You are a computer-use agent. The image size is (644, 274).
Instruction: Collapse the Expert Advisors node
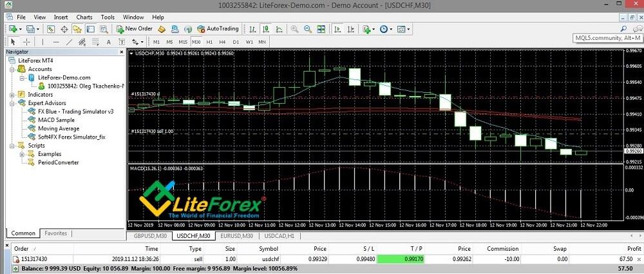coord(12,103)
